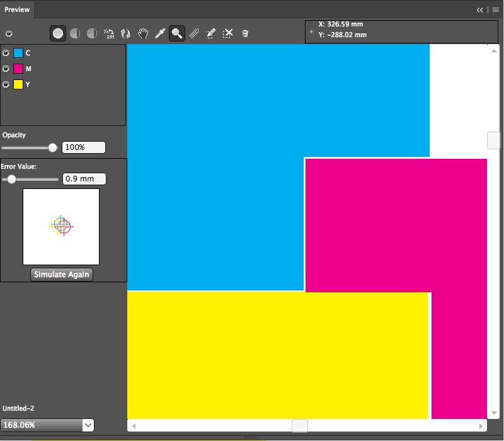Open the 168.06% zoom level dropdown

[x=88, y=425]
